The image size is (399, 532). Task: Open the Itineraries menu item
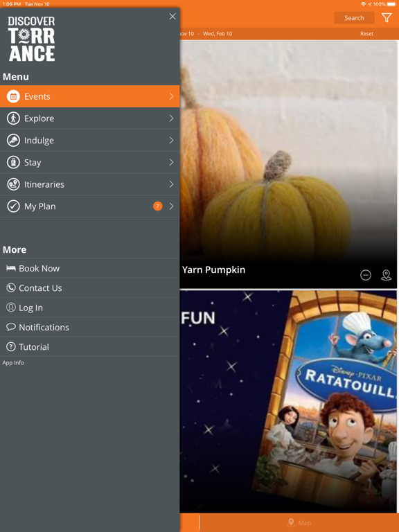pyautogui.click(x=89, y=184)
